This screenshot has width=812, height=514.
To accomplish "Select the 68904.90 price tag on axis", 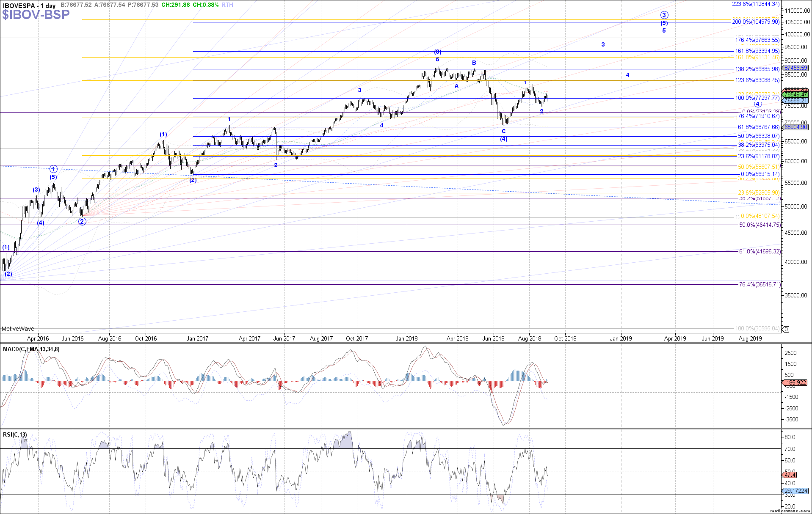I will click(795, 127).
